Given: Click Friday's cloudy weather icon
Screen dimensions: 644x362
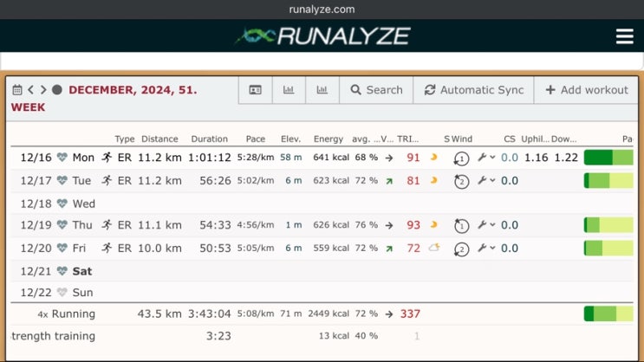Looking at the screenshot, I should 434,248.
